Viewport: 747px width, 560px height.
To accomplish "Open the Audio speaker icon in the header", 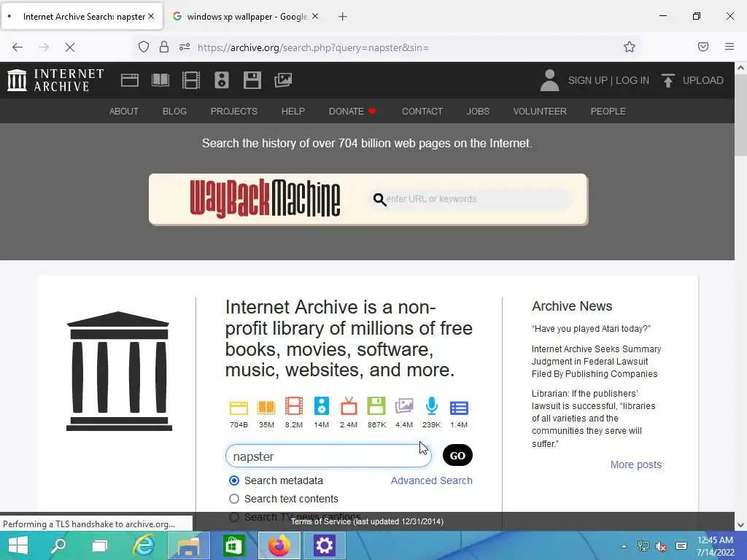I will tap(222, 80).
